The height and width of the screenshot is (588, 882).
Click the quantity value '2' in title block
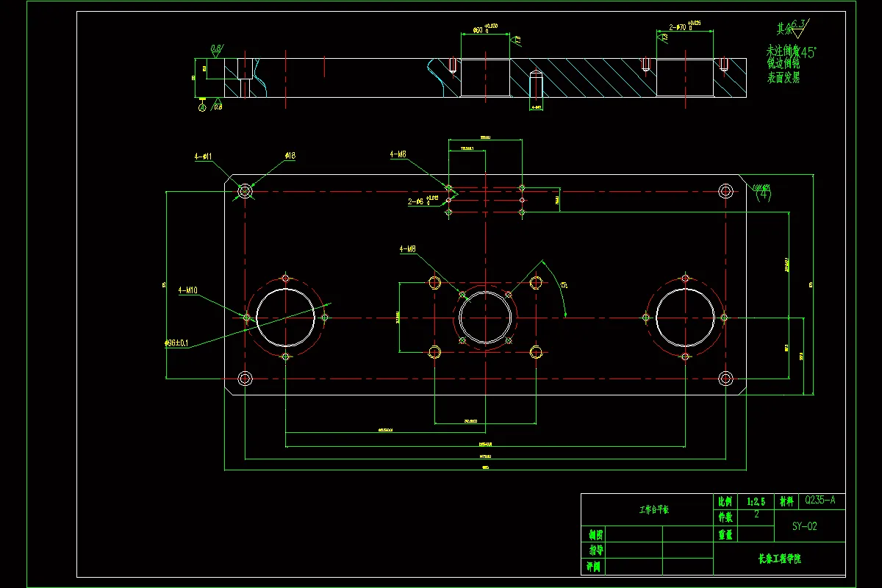(756, 515)
